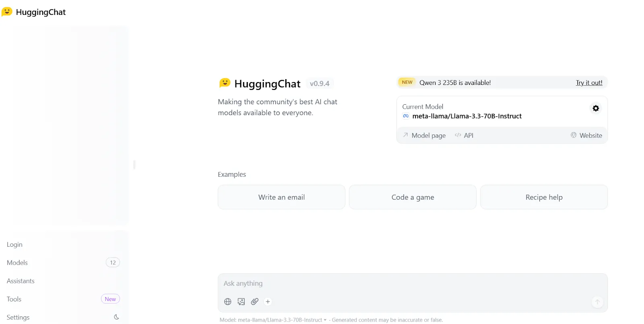Click the sidebar collapse handle
The height and width of the screenshot is (324, 644).
tap(134, 165)
